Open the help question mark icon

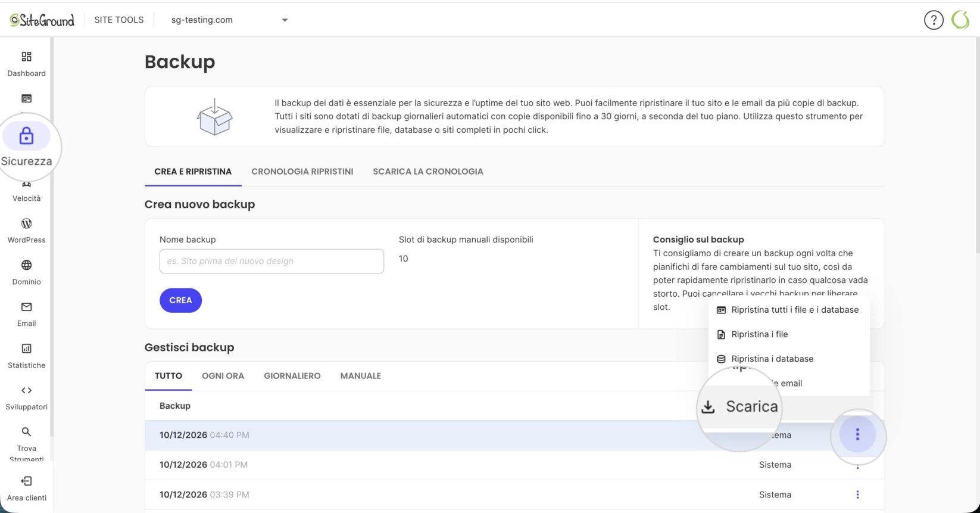click(x=934, y=20)
